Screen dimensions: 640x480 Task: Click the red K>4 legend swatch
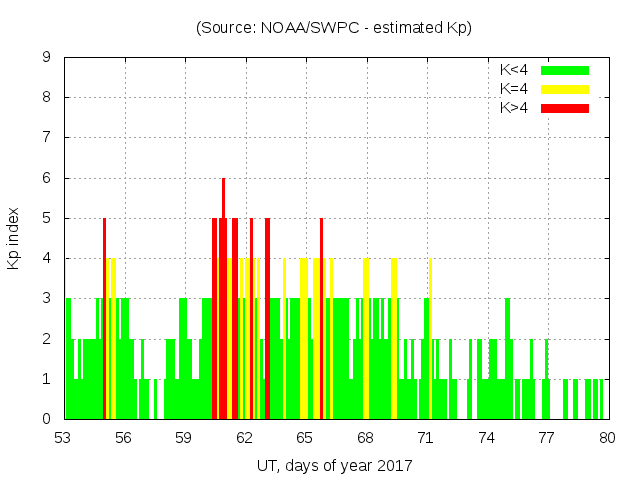click(565, 108)
